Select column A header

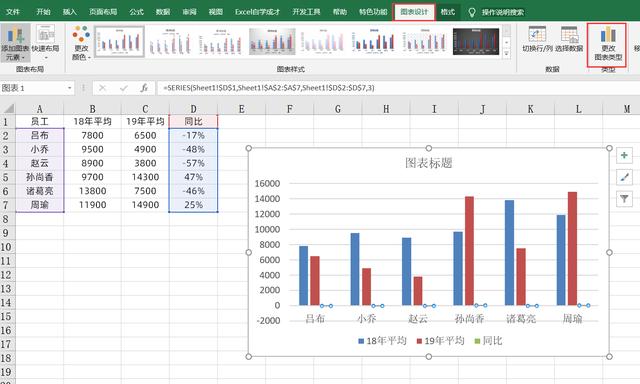[x=40, y=109]
